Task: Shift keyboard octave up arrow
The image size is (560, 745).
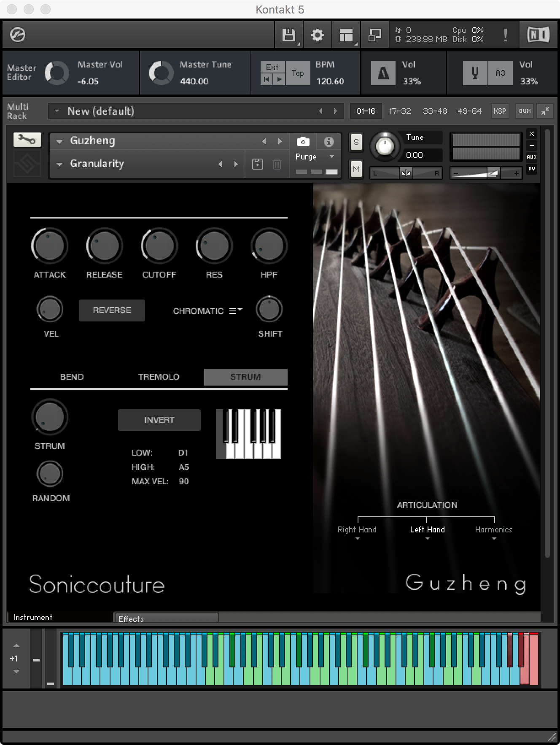Action: tap(16, 646)
